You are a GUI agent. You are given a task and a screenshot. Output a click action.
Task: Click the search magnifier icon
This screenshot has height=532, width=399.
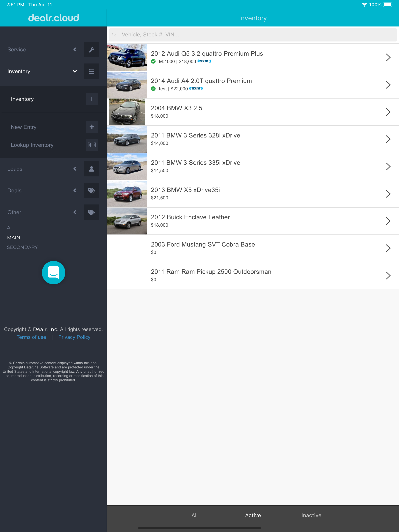(114, 35)
